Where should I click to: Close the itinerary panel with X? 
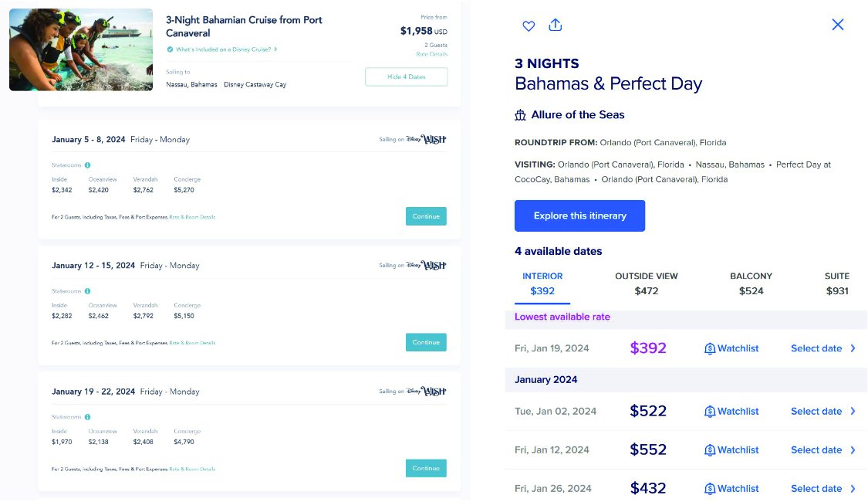(x=838, y=25)
